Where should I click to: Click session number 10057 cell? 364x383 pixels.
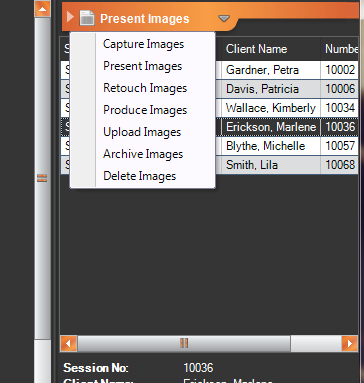pyautogui.click(x=340, y=146)
